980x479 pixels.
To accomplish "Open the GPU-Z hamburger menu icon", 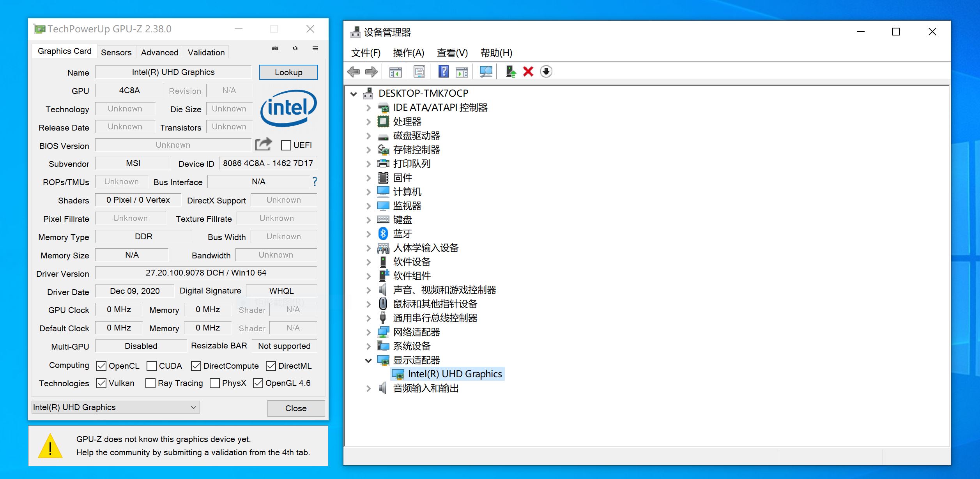I will [315, 48].
